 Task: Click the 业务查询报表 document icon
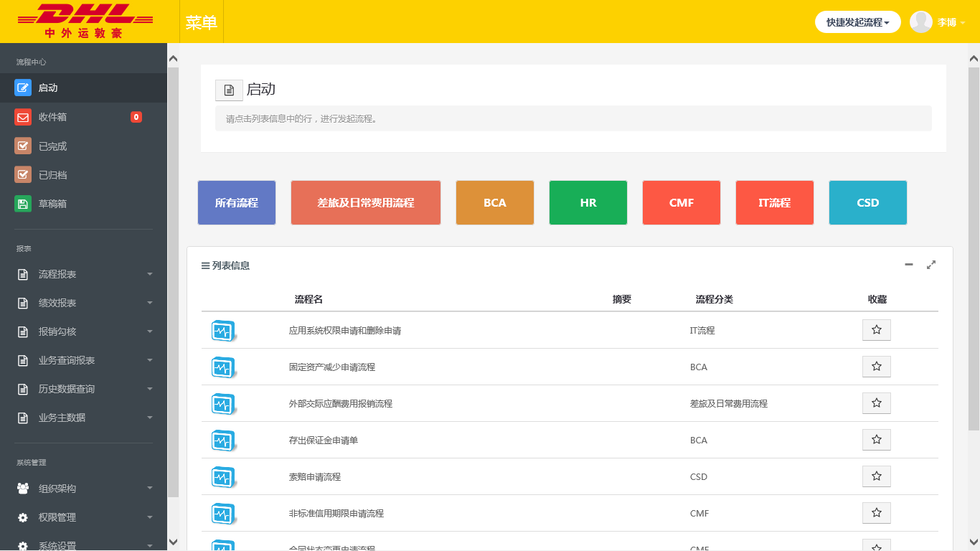[x=23, y=360]
